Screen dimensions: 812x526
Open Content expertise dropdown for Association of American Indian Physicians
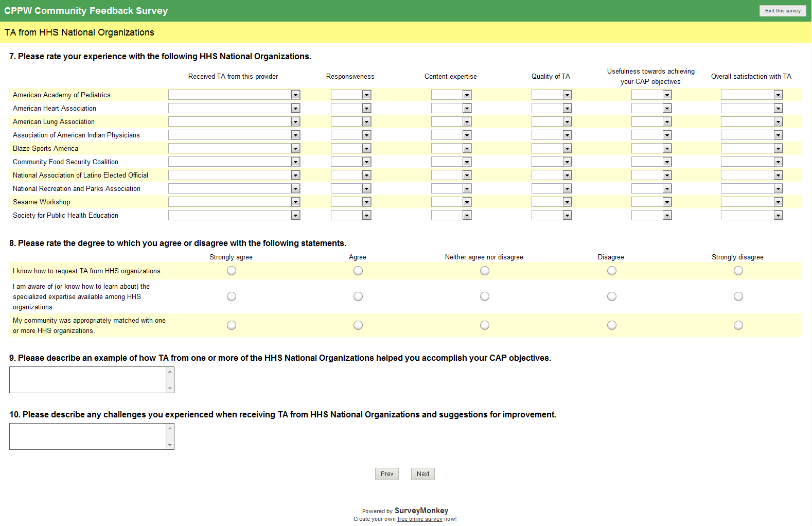(x=451, y=135)
